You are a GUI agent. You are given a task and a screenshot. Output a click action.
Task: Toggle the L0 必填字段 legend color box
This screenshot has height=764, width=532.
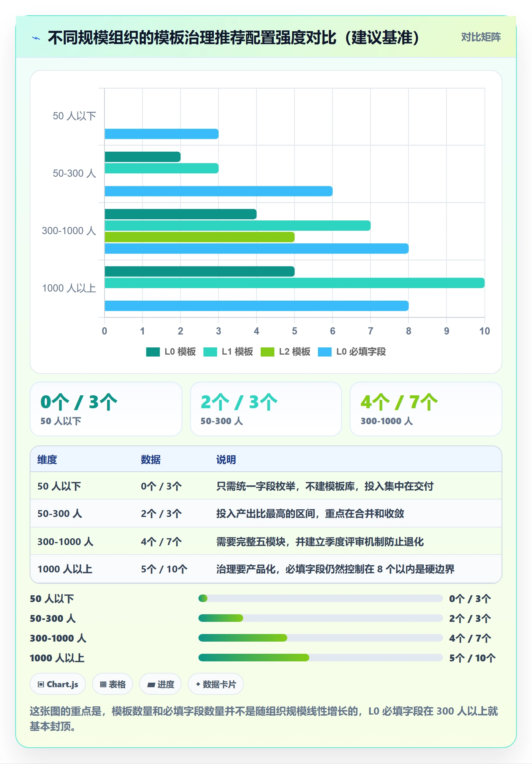(x=325, y=352)
